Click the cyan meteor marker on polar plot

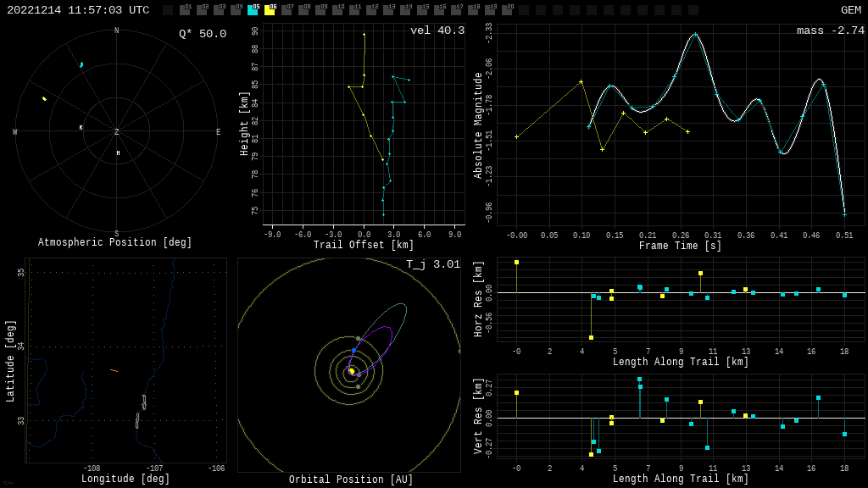pos(81,64)
